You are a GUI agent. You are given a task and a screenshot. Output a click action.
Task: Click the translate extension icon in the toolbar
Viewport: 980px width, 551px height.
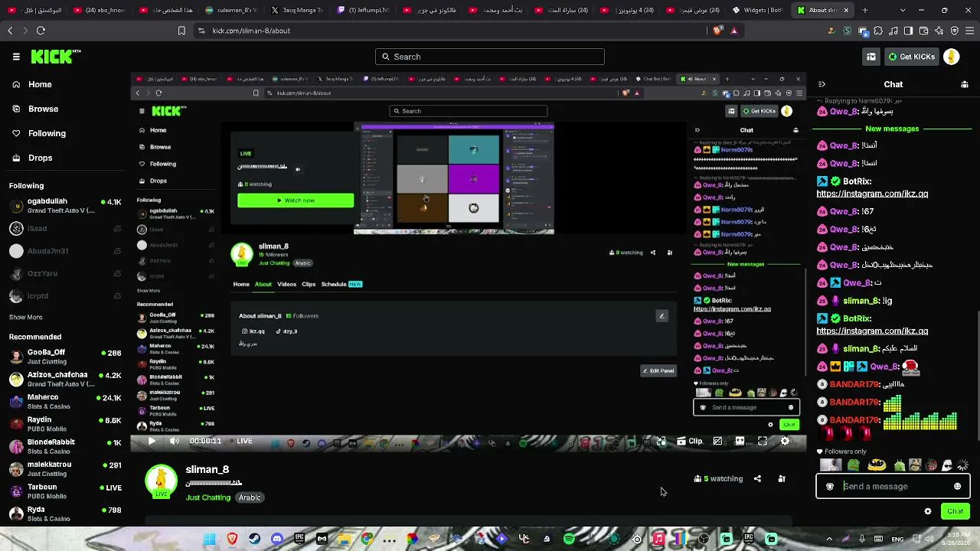pos(863,31)
